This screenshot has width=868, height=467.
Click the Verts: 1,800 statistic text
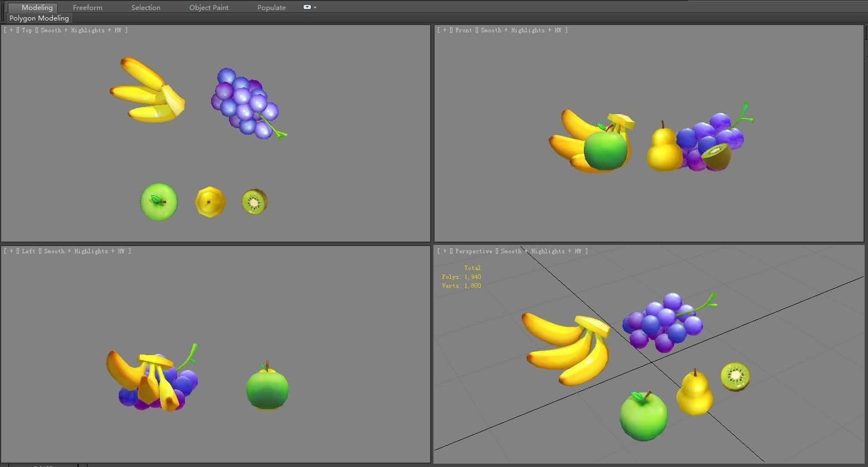461,286
